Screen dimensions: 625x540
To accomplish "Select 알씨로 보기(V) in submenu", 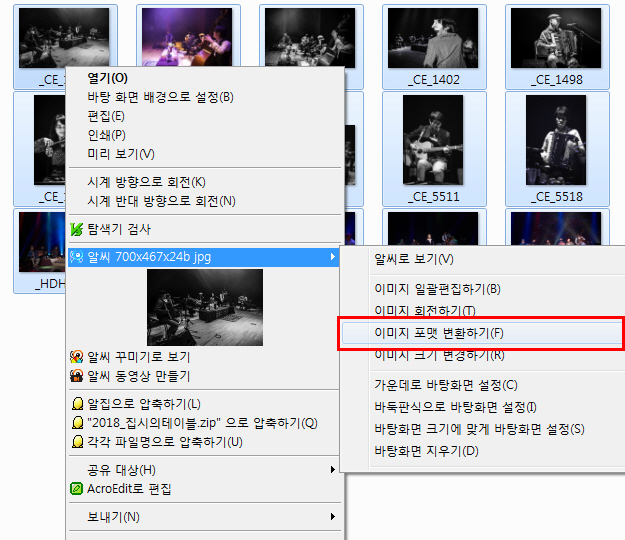I will click(414, 259).
